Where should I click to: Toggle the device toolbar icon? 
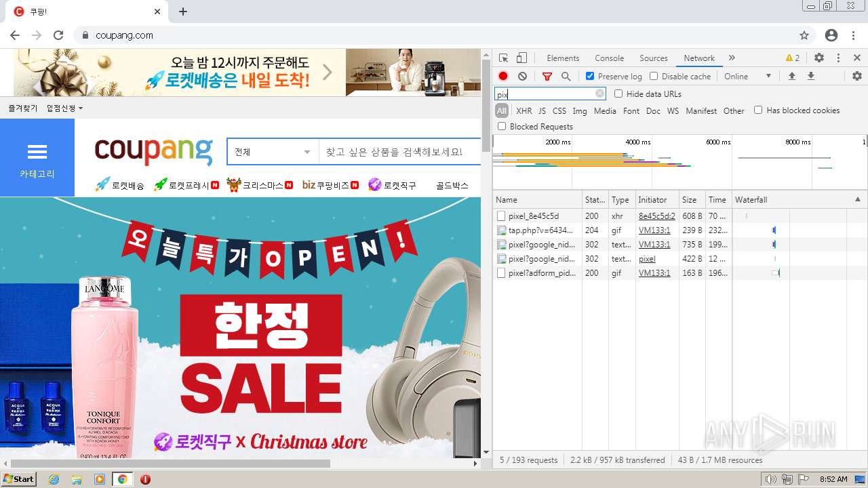pyautogui.click(x=521, y=58)
